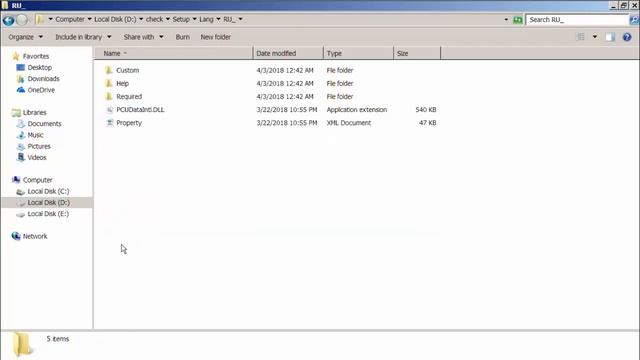Click the Burn toolbar button
Screen dimensions: 640x360
(182, 37)
